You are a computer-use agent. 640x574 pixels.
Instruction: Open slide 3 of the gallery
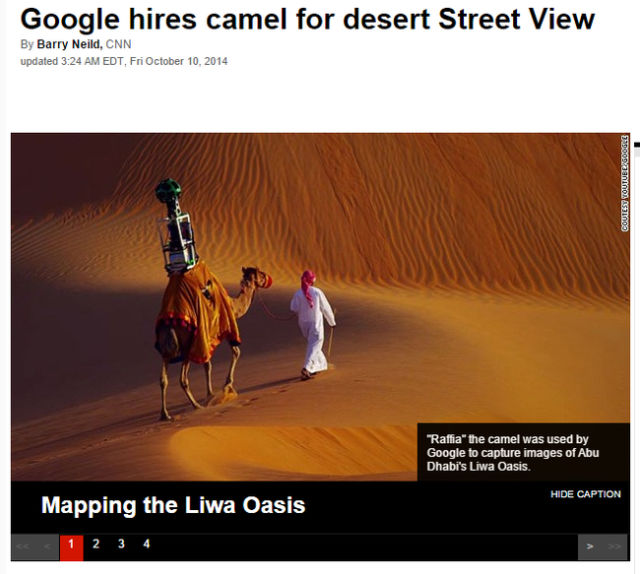121,544
